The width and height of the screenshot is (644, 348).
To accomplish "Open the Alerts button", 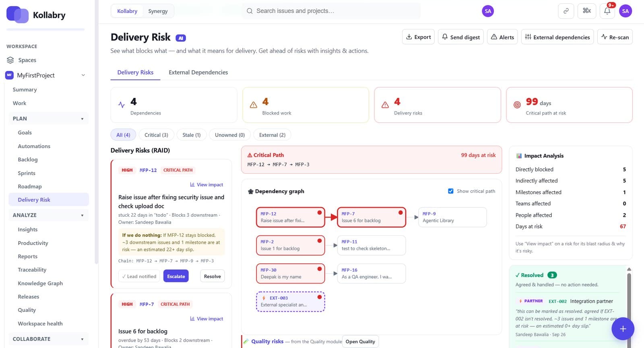I will 502,37.
